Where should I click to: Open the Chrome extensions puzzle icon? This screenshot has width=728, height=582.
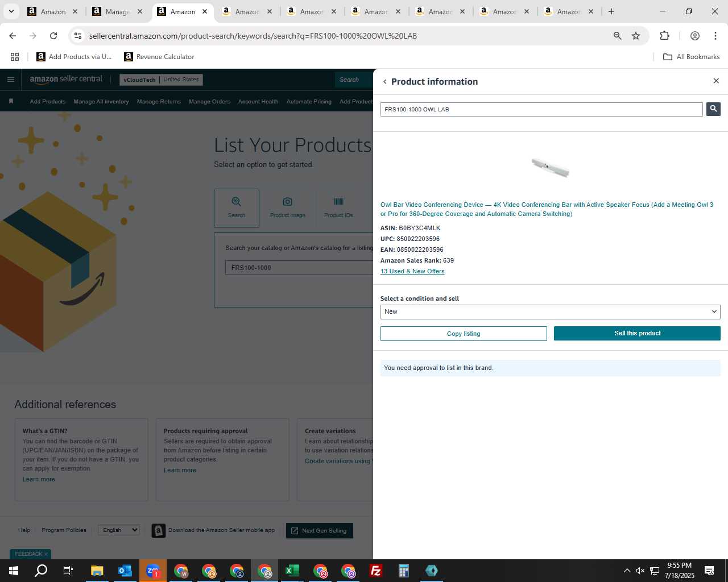(x=664, y=36)
